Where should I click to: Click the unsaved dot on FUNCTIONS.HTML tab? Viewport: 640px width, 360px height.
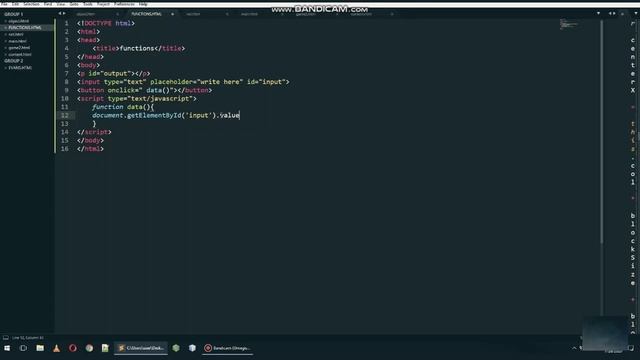click(172, 14)
